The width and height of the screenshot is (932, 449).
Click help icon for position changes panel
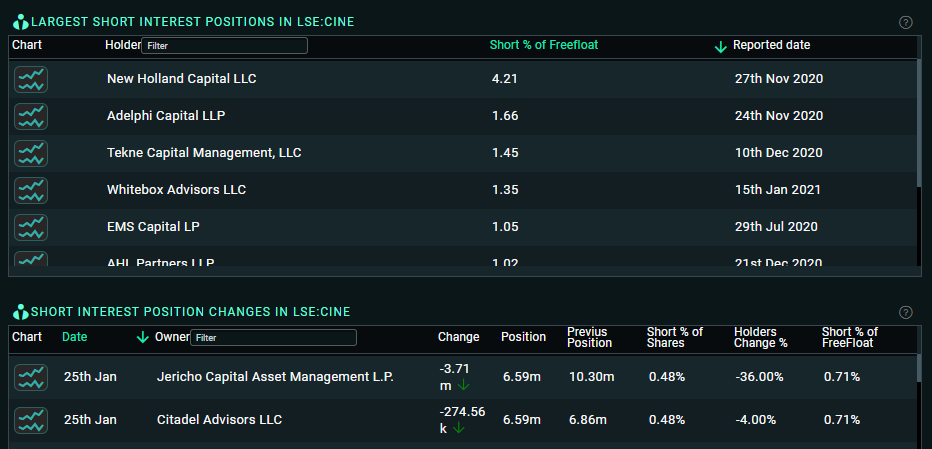tap(906, 312)
